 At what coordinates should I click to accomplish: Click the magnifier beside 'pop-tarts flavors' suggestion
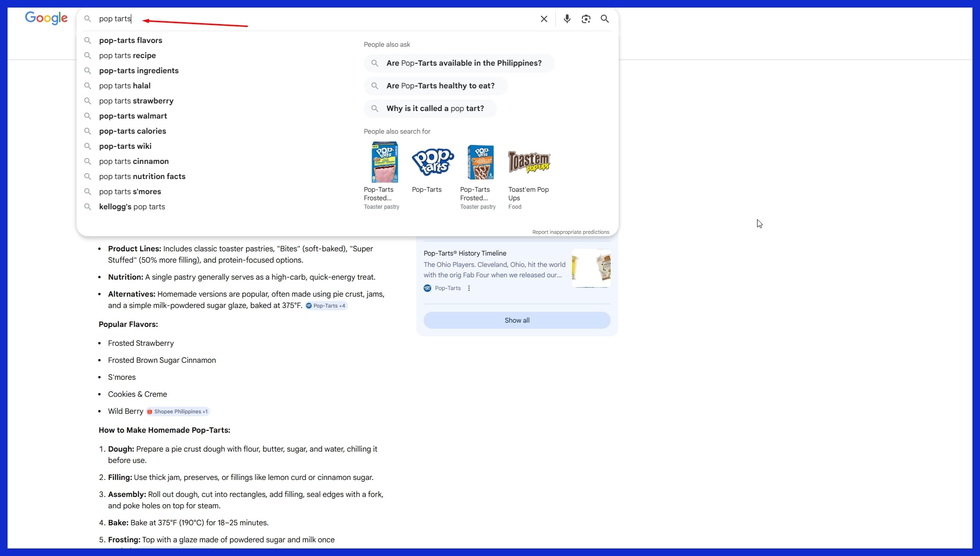click(88, 41)
